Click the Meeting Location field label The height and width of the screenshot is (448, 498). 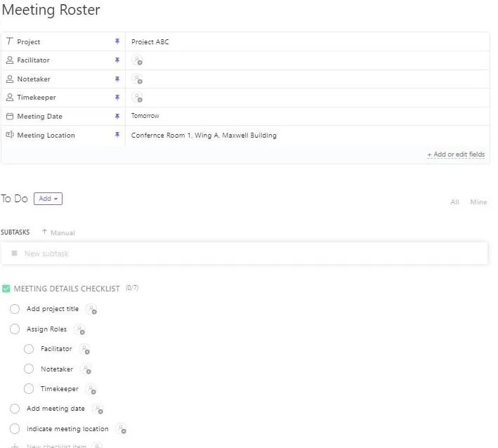tap(46, 136)
